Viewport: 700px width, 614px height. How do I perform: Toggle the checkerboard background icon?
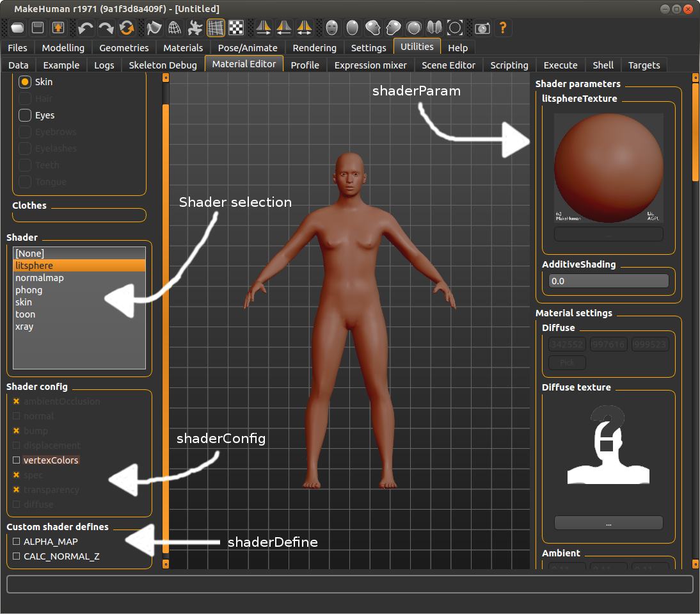(x=236, y=28)
